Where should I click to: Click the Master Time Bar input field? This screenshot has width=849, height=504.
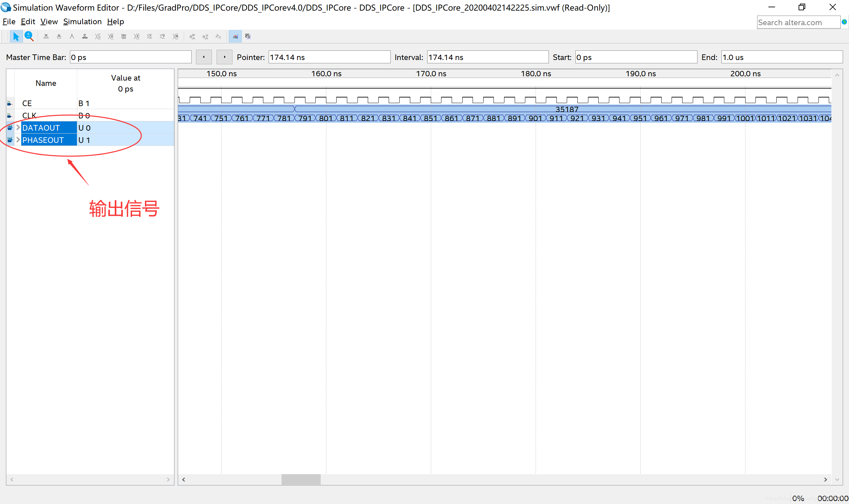click(x=130, y=57)
